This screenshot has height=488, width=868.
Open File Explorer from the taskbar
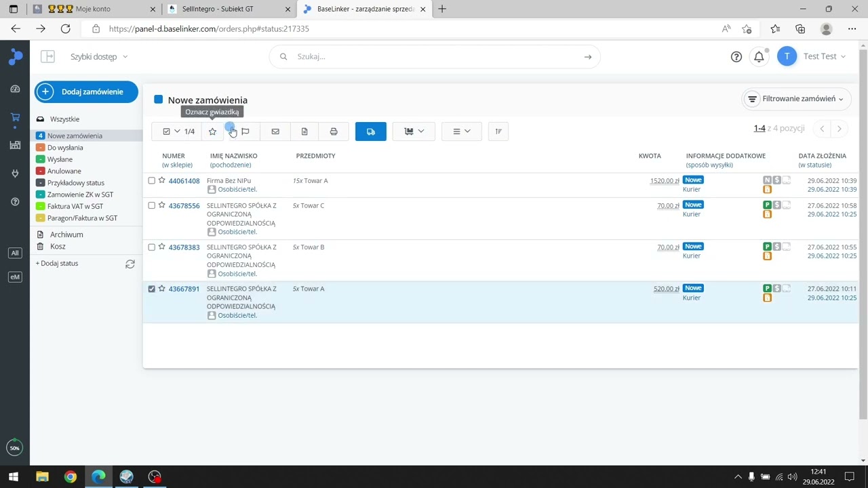coord(42,476)
